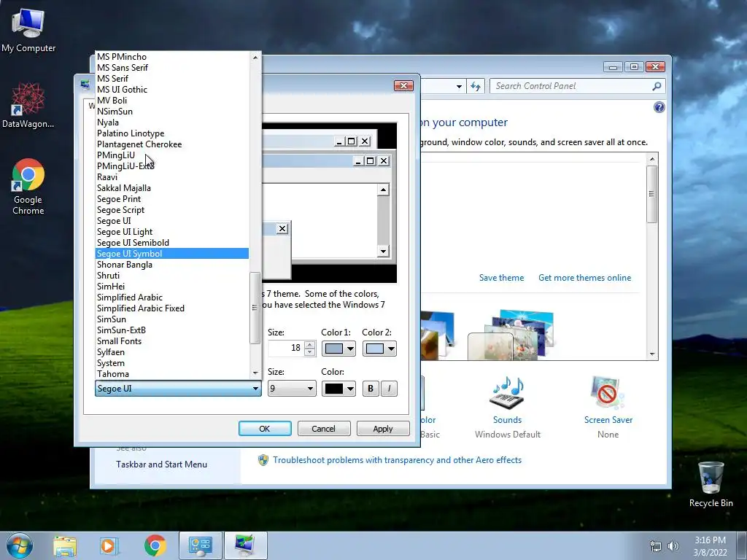Collapse the Segoe UI font combo box

(x=178, y=389)
